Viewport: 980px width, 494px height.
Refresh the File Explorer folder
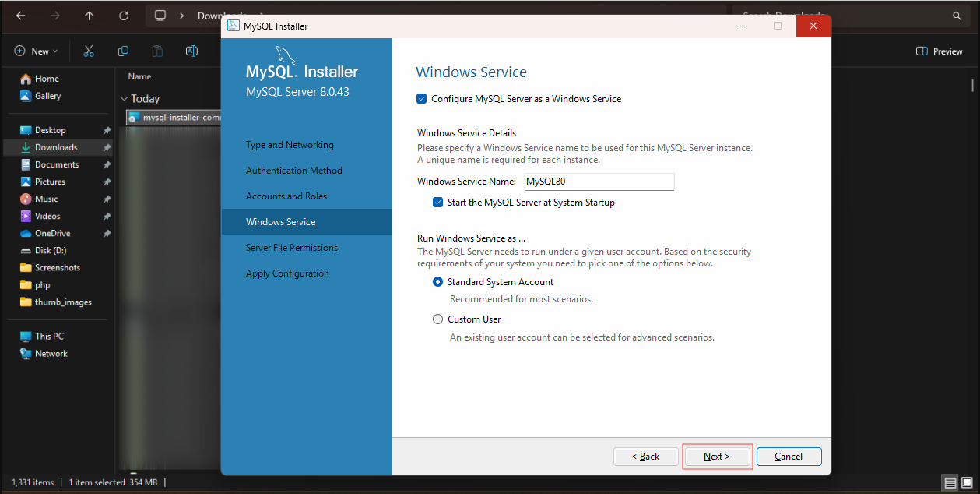point(124,16)
